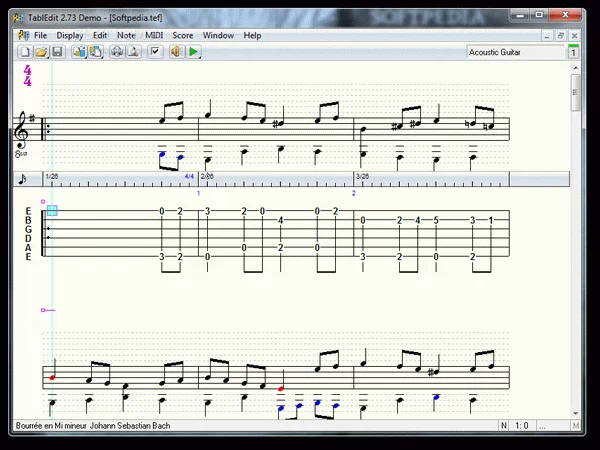
Task: Click the treble clef on the staff
Action: tap(21, 130)
